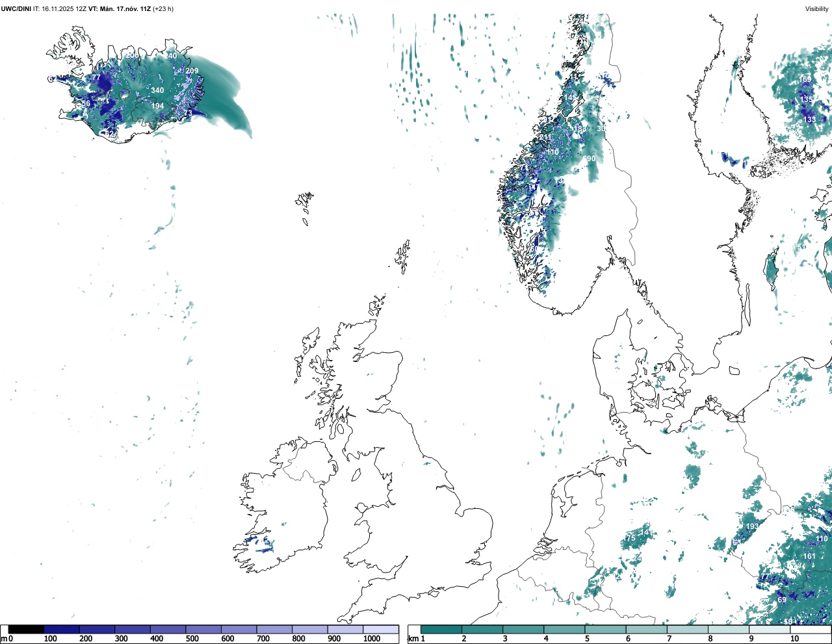Click the 'km' unit label on right legend
The image size is (832, 644).
coord(413,639)
